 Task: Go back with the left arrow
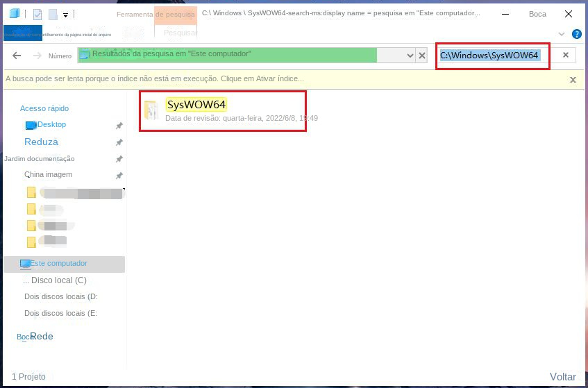pyautogui.click(x=17, y=56)
